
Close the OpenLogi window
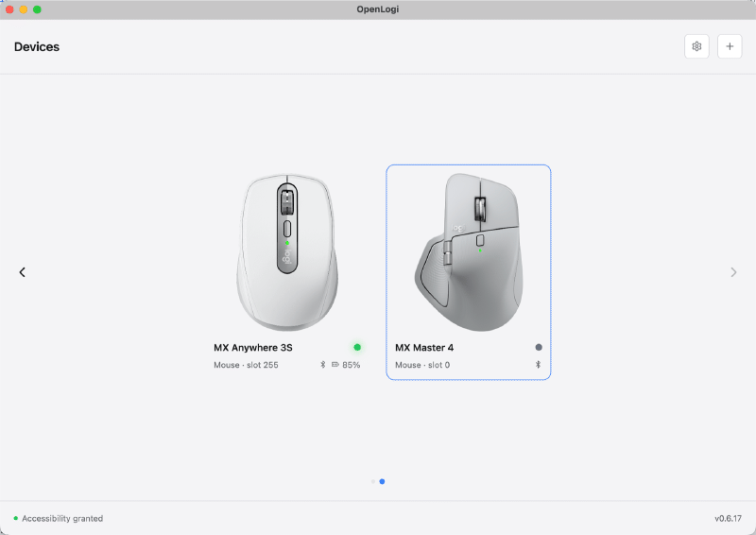(x=9, y=9)
